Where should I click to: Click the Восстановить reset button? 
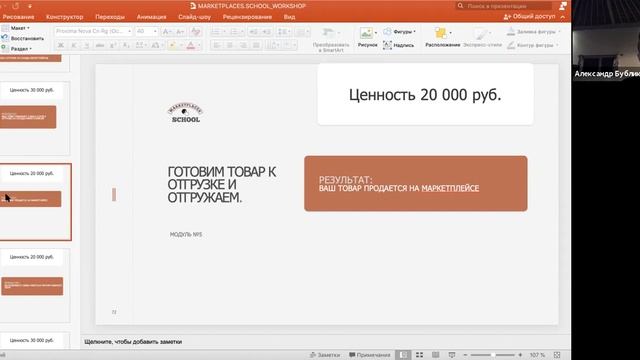pos(22,38)
